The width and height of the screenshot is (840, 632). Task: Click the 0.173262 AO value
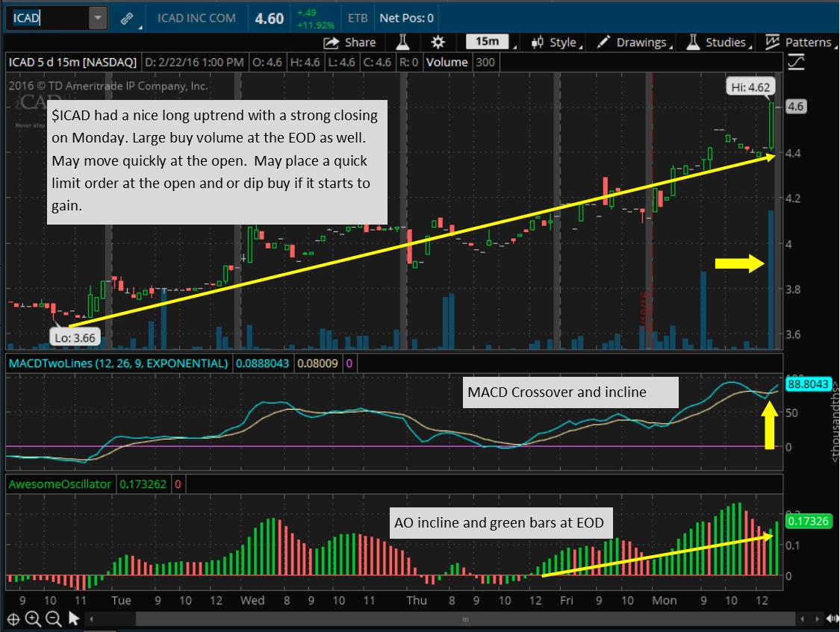click(143, 484)
